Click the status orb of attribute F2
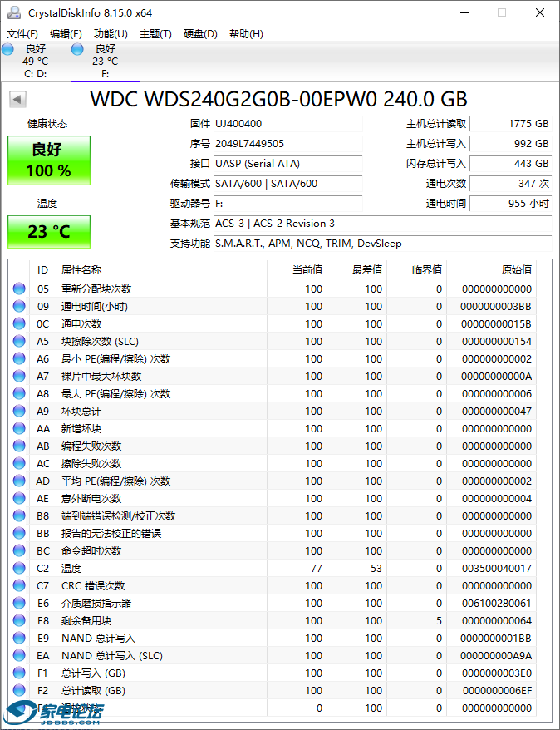560x730 pixels. point(19,690)
